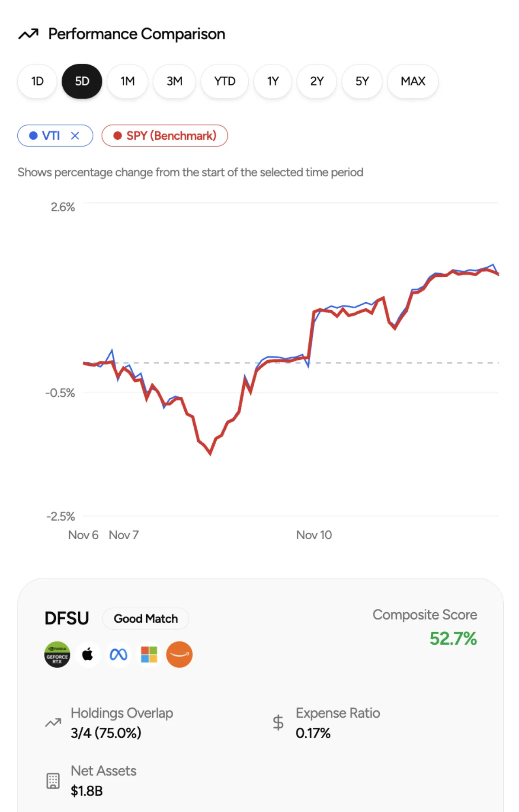Select the 1M time range
519x812 pixels.
[x=128, y=81]
